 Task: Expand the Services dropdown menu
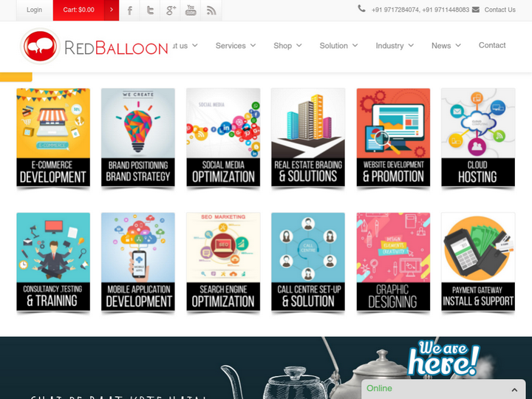click(236, 46)
